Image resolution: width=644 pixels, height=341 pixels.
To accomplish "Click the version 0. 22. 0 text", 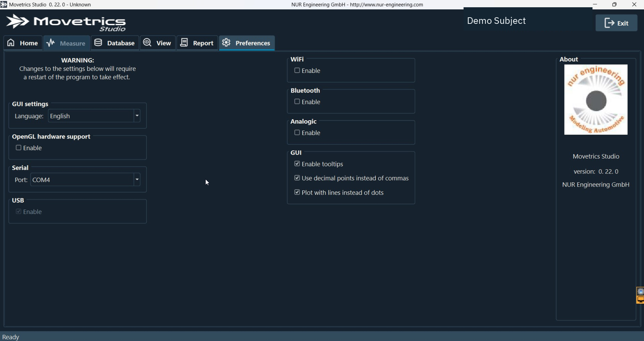I will [596, 171].
